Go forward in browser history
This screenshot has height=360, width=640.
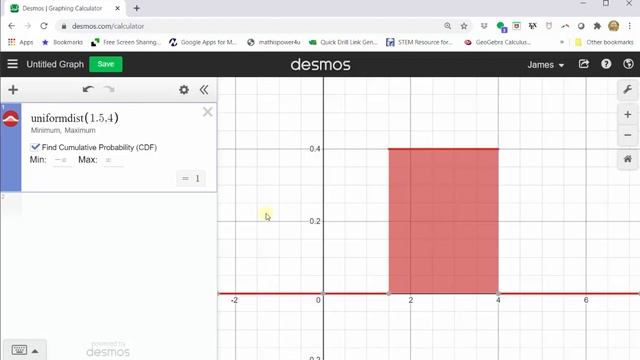click(28, 26)
